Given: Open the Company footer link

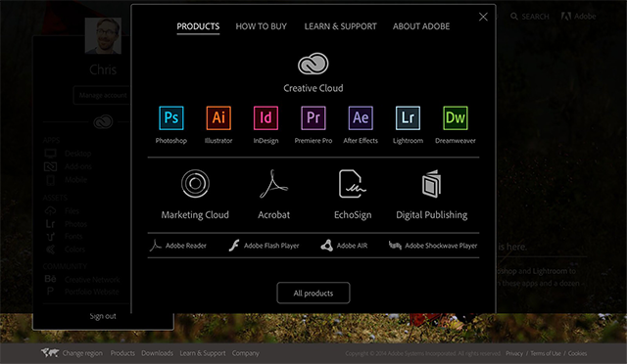Looking at the screenshot, I should [246, 353].
